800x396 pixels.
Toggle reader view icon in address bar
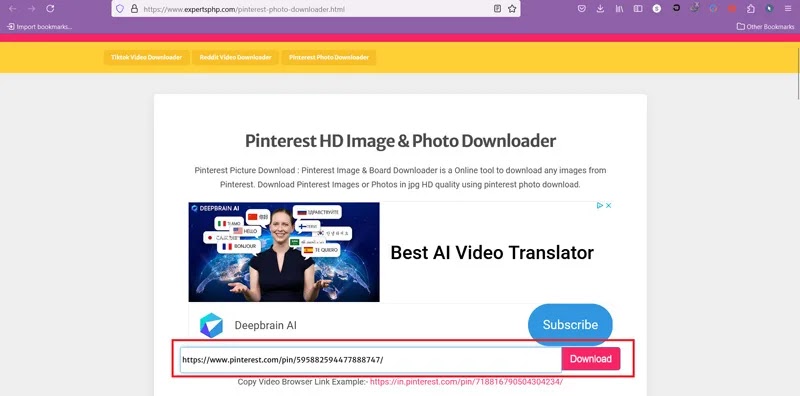(497, 9)
